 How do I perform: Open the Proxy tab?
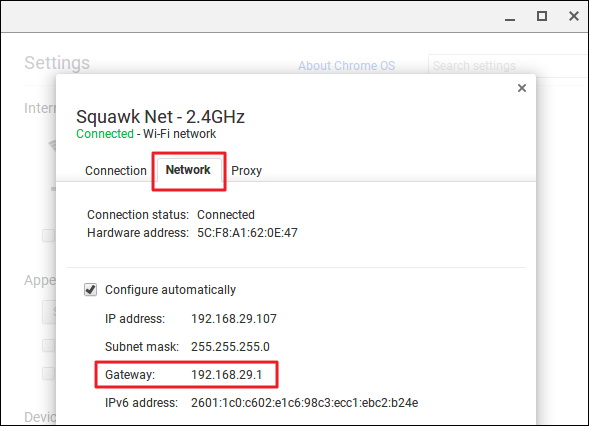coord(246,171)
